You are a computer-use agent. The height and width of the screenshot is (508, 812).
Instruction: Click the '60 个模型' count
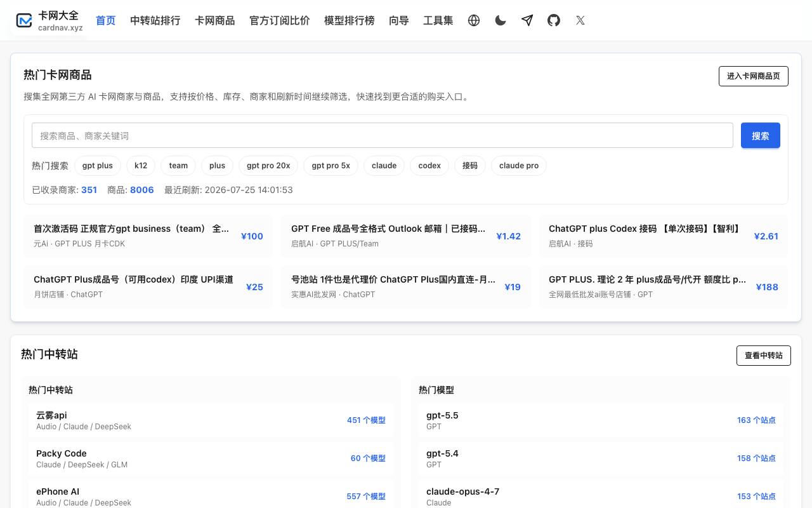(x=368, y=458)
